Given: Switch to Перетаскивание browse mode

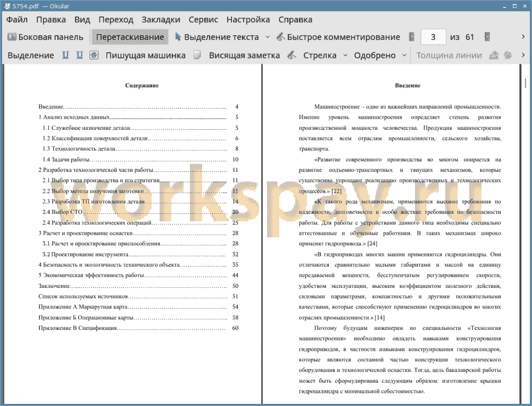Looking at the screenshot, I should pyautogui.click(x=130, y=37).
